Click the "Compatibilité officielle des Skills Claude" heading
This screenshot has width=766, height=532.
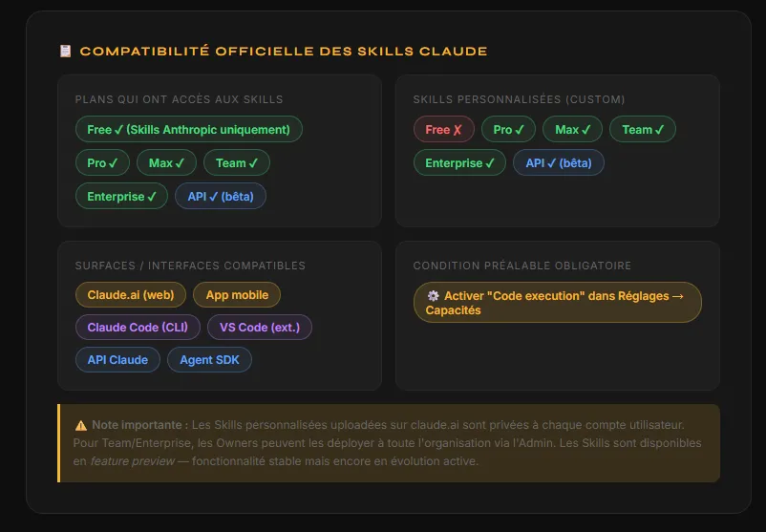point(283,51)
